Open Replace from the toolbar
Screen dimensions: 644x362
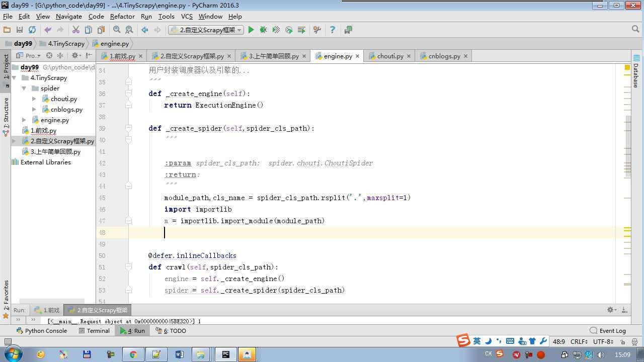(x=129, y=30)
